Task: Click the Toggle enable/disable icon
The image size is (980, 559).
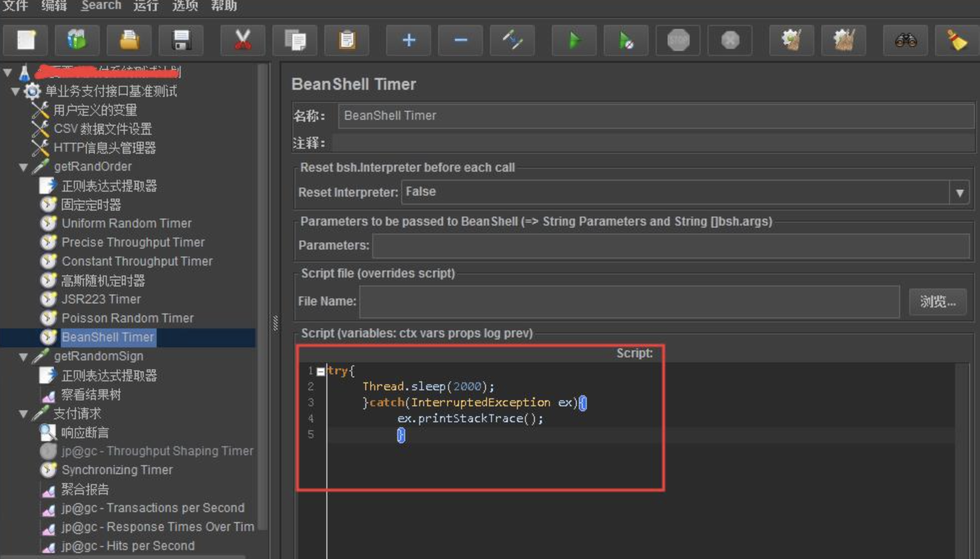Action: click(512, 40)
